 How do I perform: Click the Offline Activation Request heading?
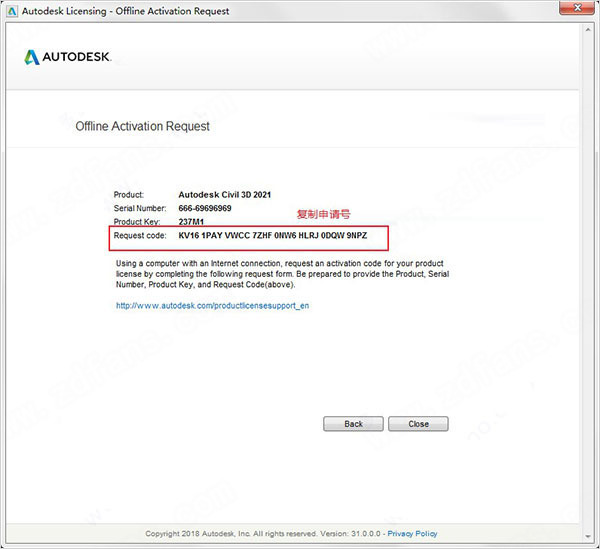pos(142,127)
